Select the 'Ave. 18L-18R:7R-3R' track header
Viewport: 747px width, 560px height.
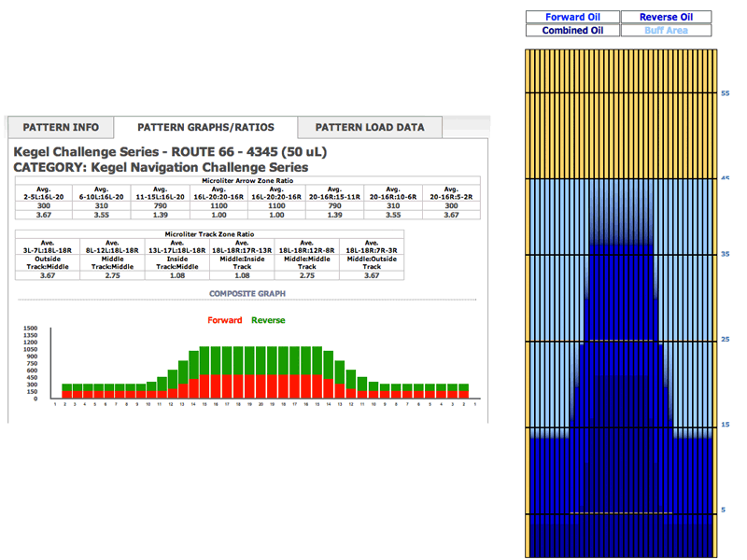click(372, 246)
